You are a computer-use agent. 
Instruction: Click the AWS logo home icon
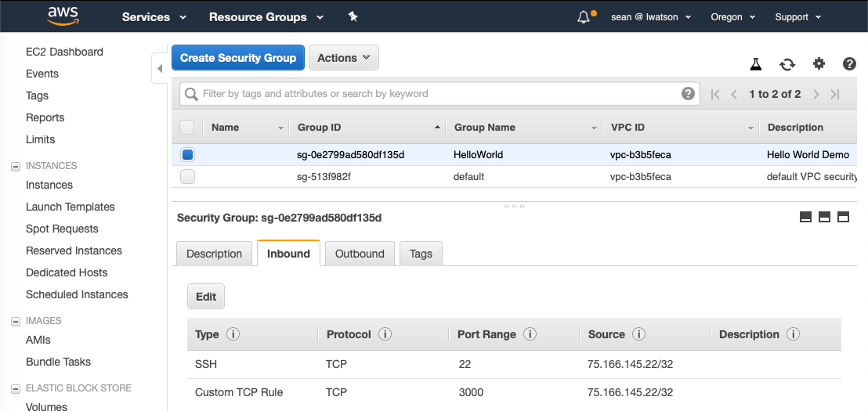click(63, 16)
